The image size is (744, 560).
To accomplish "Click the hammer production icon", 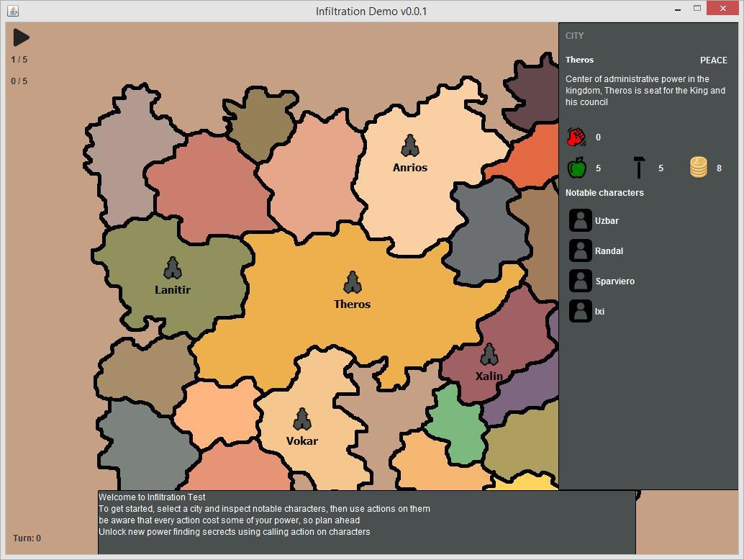I will click(639, 168).
